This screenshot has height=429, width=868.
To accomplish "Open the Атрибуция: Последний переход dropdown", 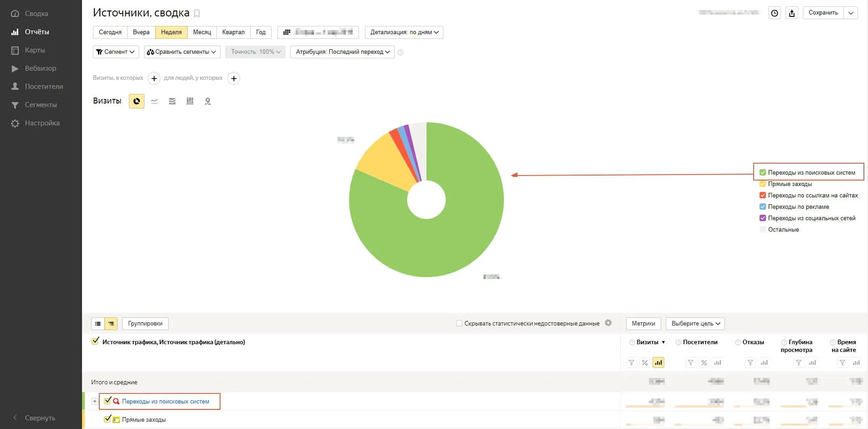I will (342, 52).
